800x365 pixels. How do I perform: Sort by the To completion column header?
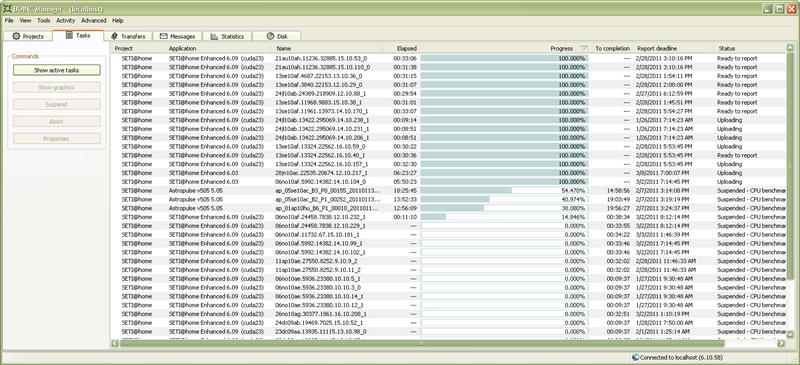coord(611,48)
